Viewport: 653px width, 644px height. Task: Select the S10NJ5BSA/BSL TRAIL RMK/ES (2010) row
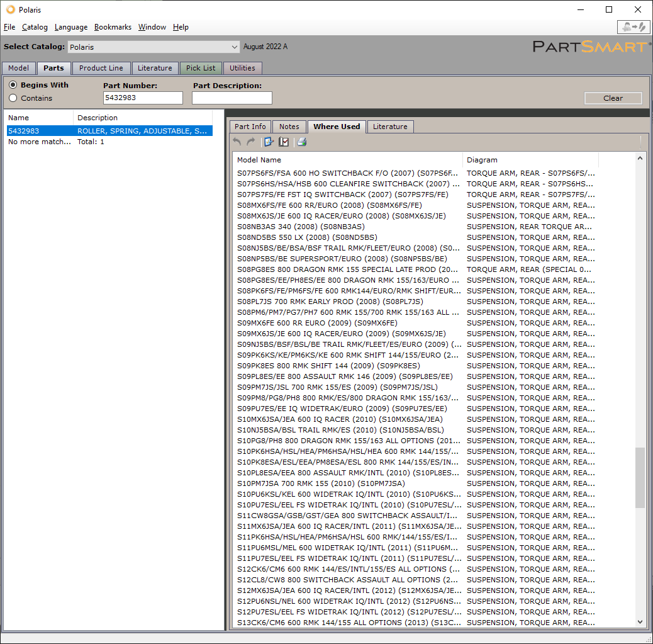coord(416,430)
